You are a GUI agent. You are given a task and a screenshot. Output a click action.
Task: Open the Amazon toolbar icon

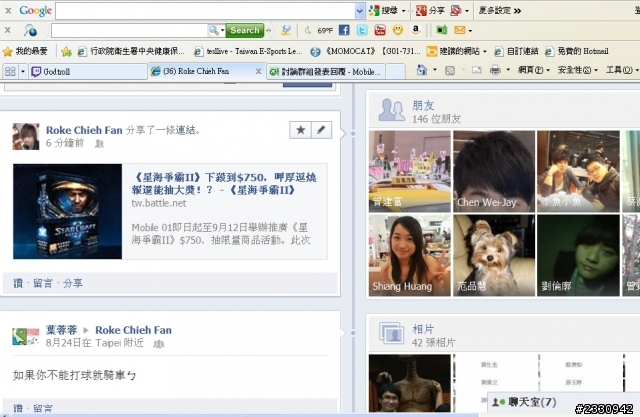416,30
